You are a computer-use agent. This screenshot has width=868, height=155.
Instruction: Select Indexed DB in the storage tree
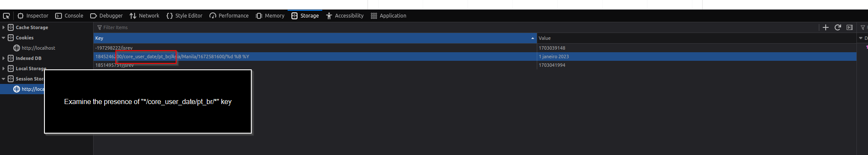tap(29, 58)
